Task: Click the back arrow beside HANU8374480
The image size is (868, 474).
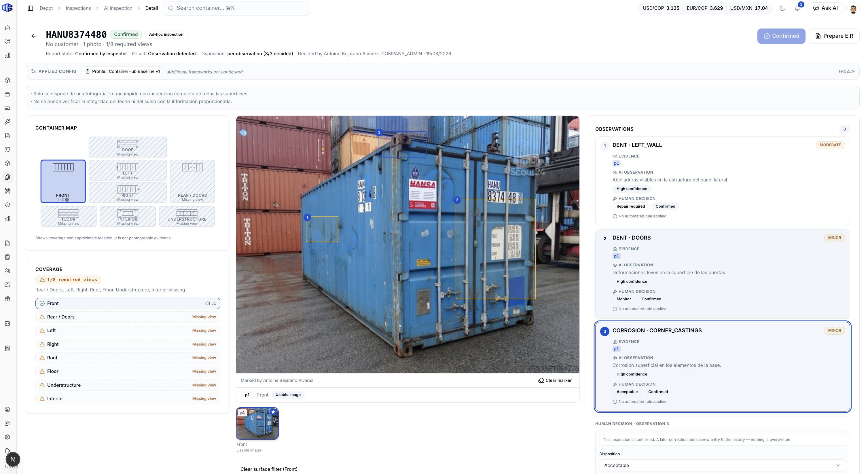Action: pos(33,36)
